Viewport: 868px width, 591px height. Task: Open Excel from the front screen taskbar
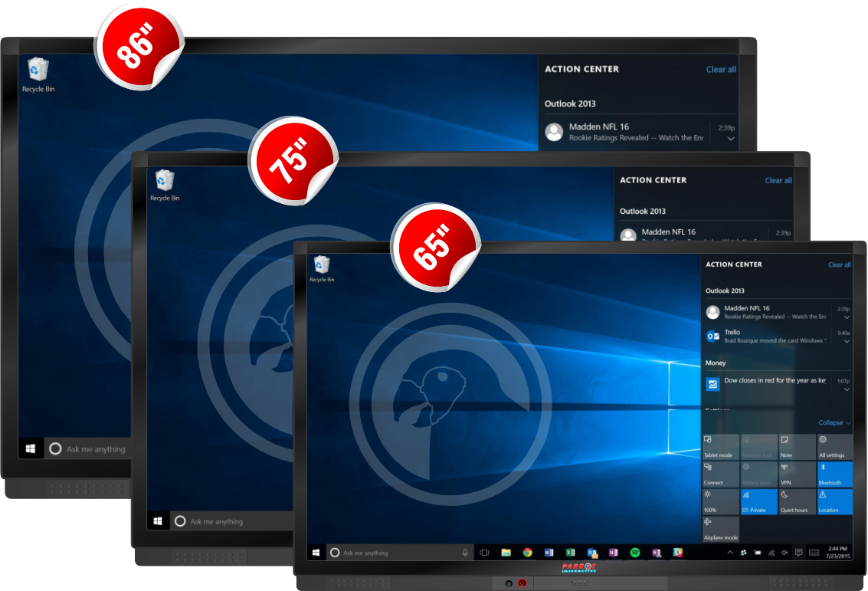tap(570, 552)
